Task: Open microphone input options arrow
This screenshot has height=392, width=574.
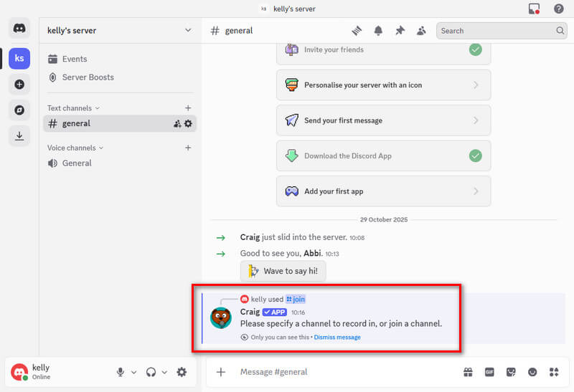Action: coord(134,372)
